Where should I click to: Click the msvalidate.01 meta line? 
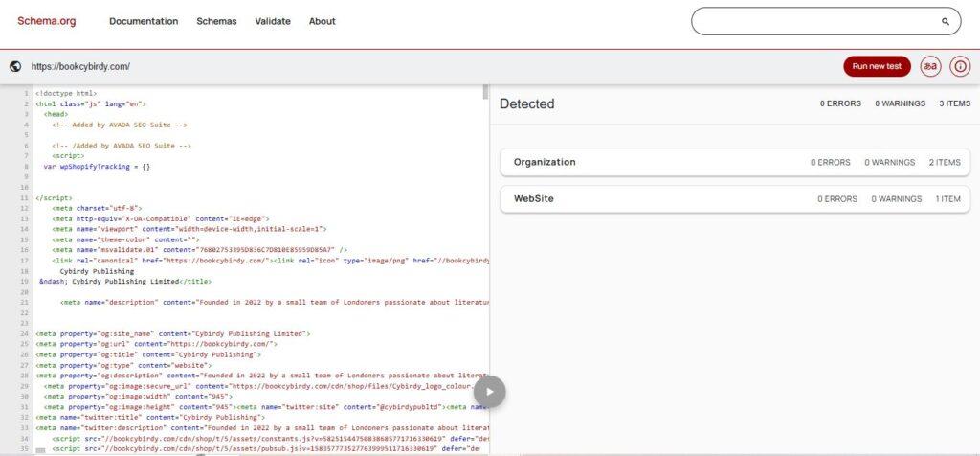[199, 250]
